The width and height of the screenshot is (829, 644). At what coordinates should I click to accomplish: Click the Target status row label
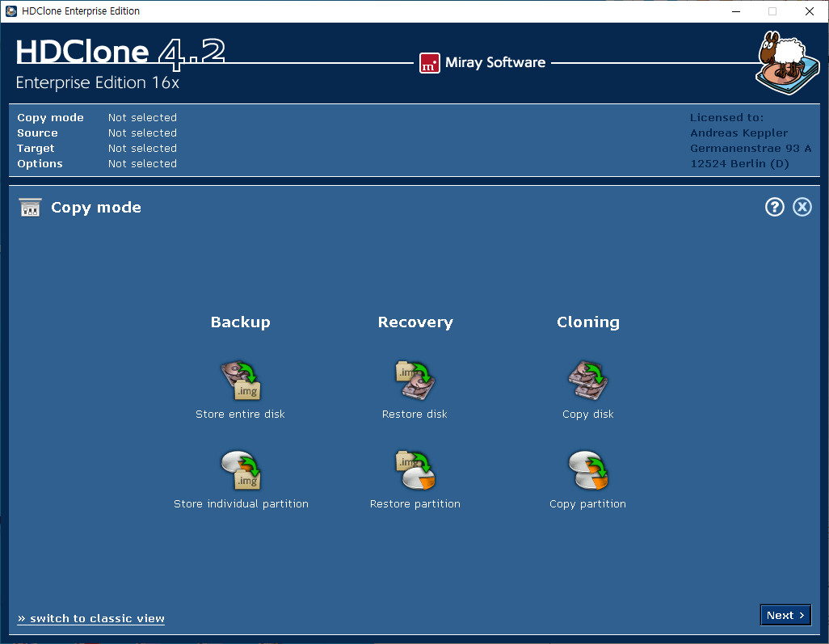pyautogui.click(x=36, y=149)
